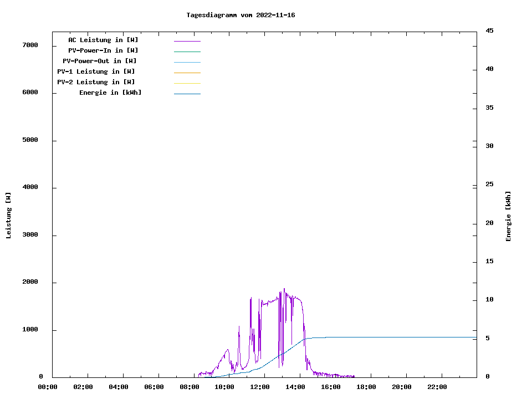This screenshot has height=399, width=532.
Task: Click the 'Leistung [W]' left axis title
Action: click(8, 215)
